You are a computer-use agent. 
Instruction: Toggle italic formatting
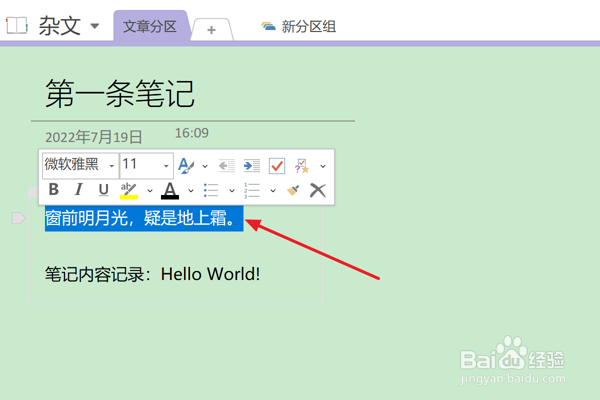coord(78,189)
